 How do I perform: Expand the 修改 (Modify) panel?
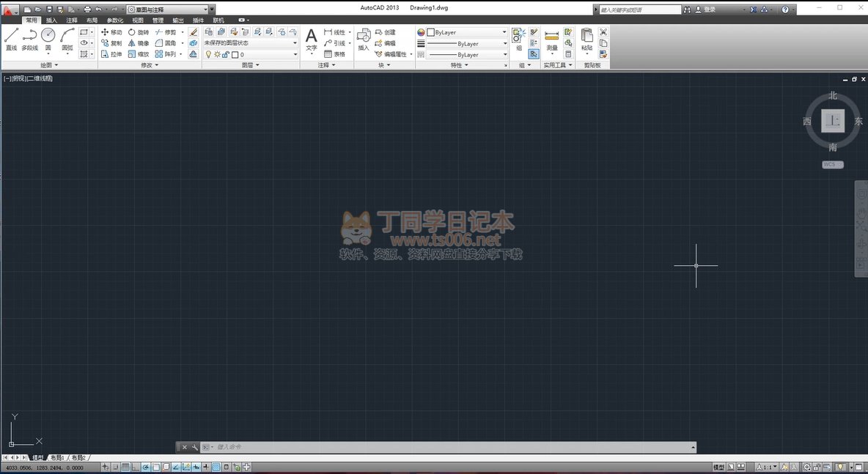[x=150, y=65]
